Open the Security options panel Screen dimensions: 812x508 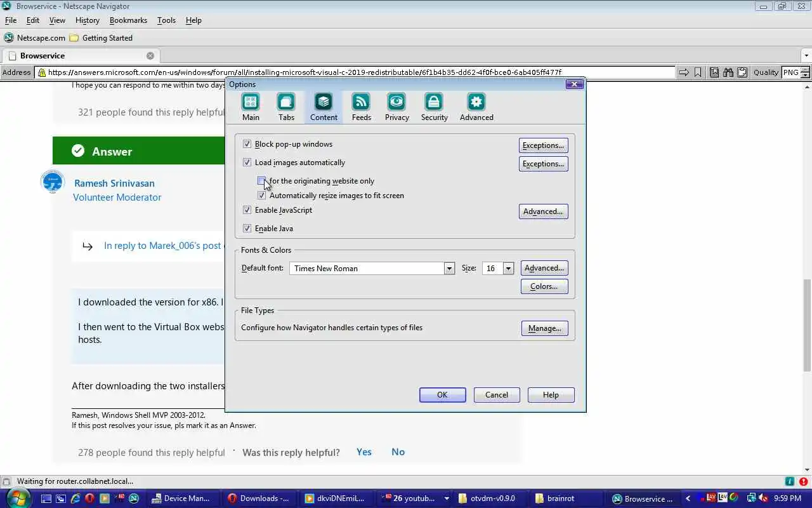tap(434, 107)
